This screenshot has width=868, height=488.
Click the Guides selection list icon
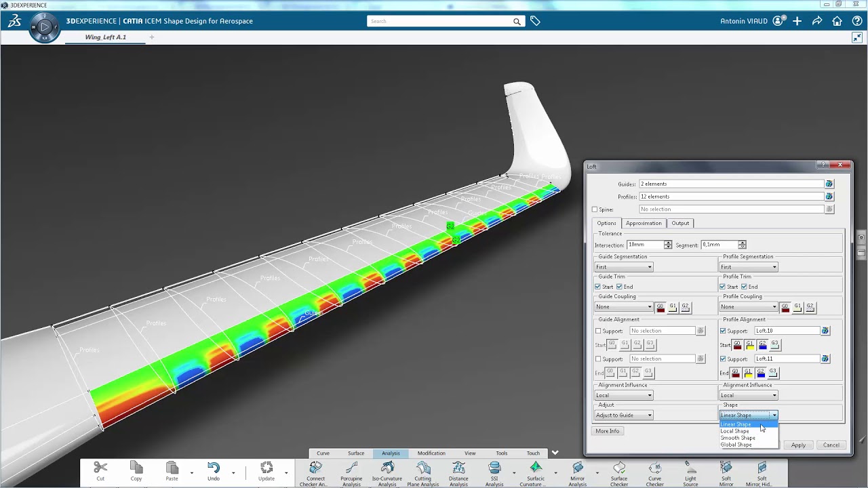click(x=829, y=184)
